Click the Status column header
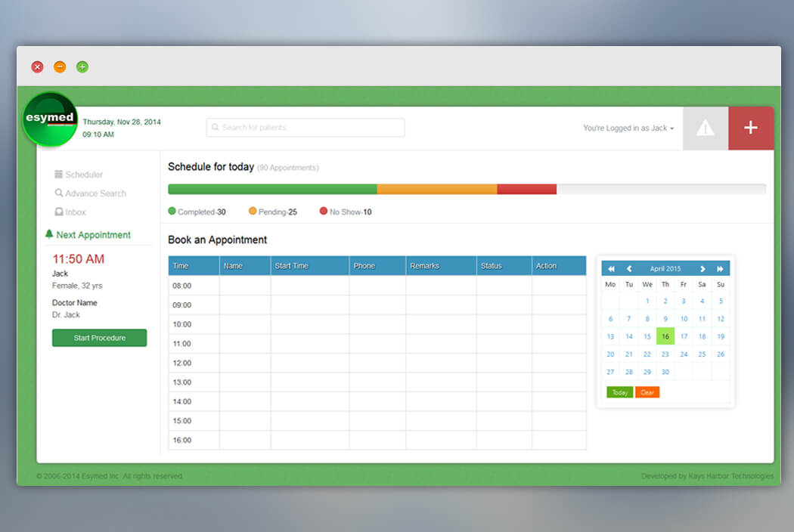The height and width of the screenshot is (532, 794). click(504, 266)
